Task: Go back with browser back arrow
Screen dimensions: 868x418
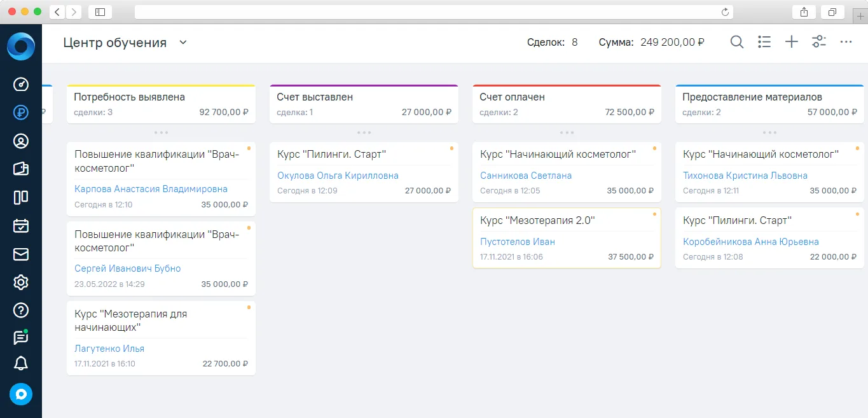Action: click(57, 11)
